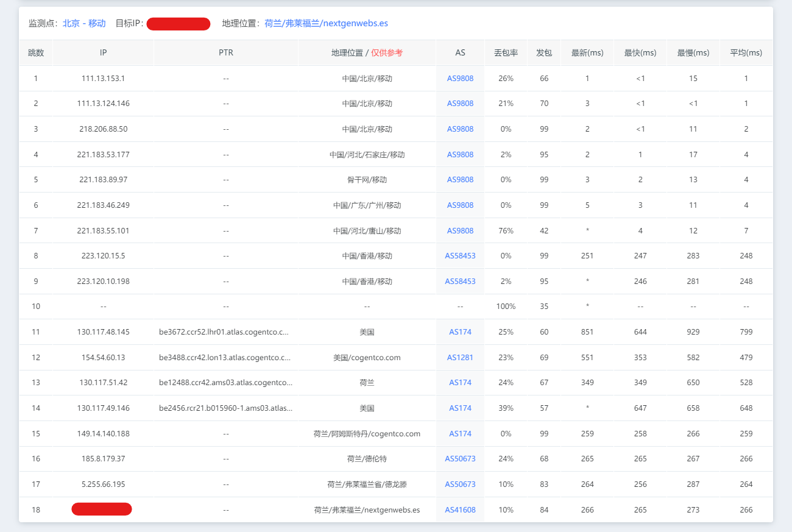This screenshot has height=532, width=792.
Task: Click the 地理位置 / 仅供参考 column header
Action: (367, 53)
